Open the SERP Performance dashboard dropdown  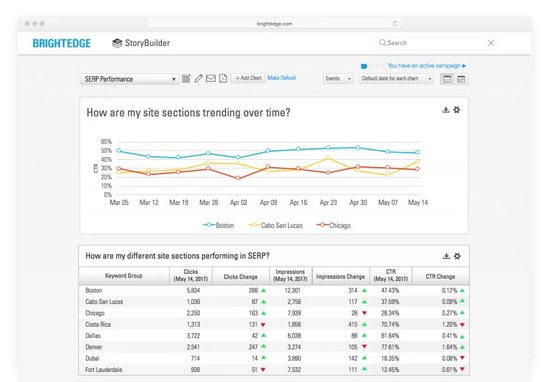coord(129,79)
